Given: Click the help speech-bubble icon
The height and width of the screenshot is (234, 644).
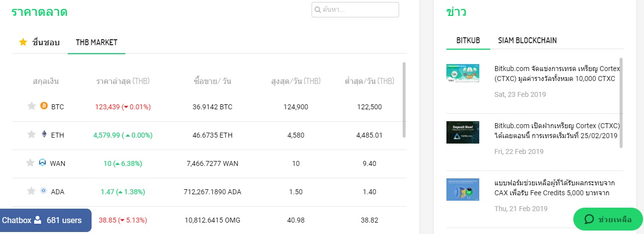Looking at the screenshot, I should (x=589, y=219).
